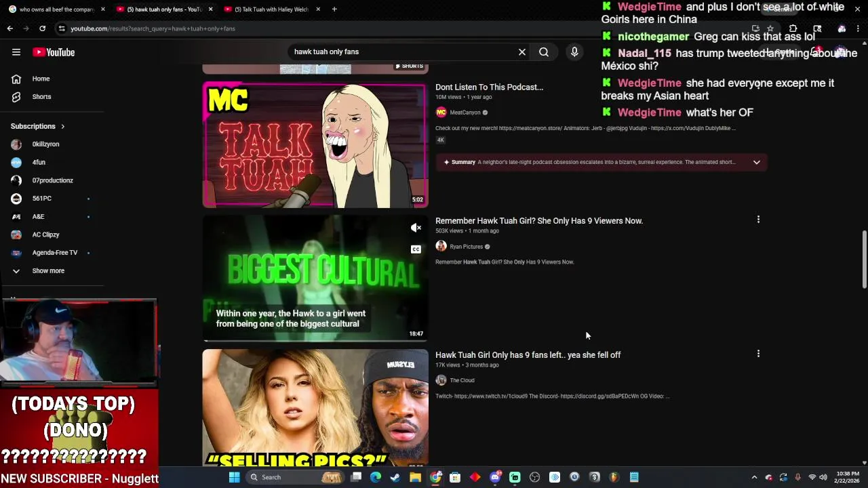868x488 pixels.
Task: Clear the search box with the X
Action: [x=522, y=52]
